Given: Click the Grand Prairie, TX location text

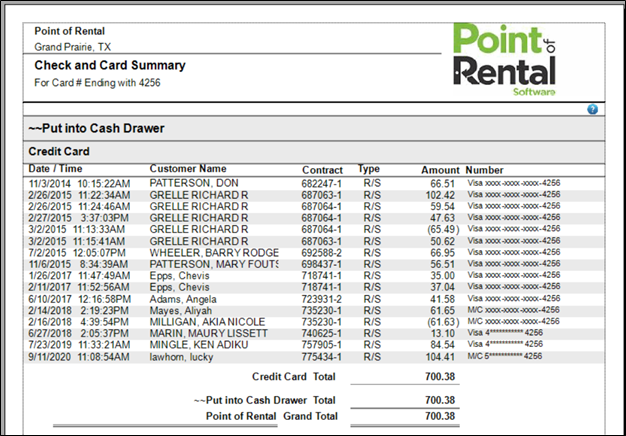Looking at the screenshot, I should pyautogui.click(x=73, y=47).
